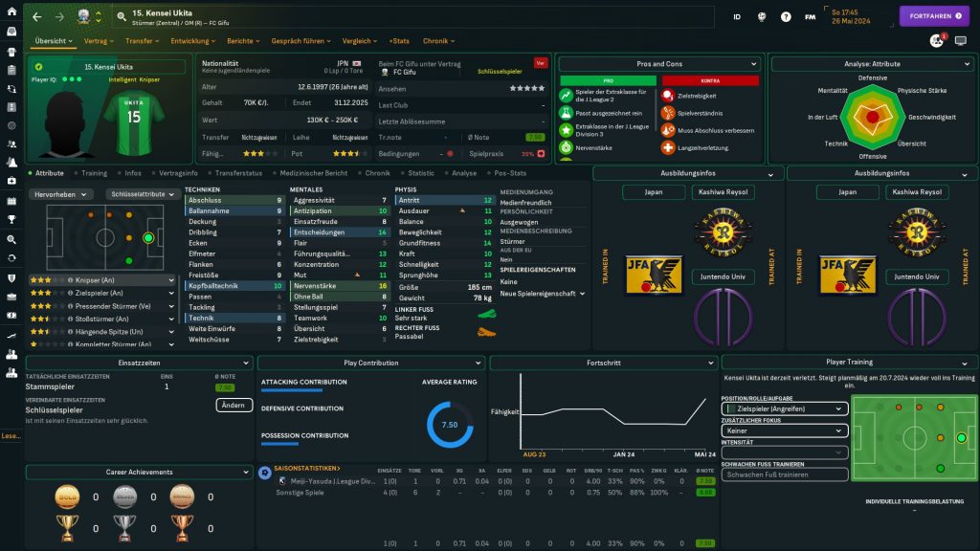Screen dimensions: 980x551
Task: Click the ID icon in top bar
Action: 737,16
